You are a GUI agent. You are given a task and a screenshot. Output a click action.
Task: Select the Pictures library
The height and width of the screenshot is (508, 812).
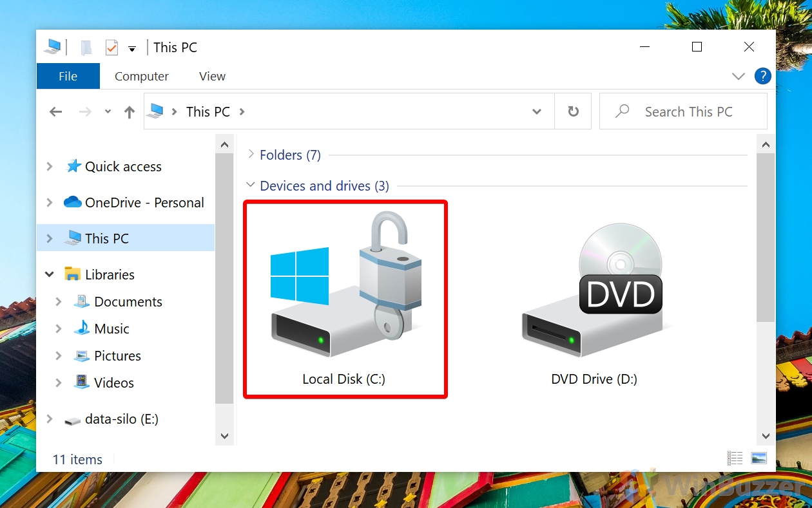click(x=117, y=356)
